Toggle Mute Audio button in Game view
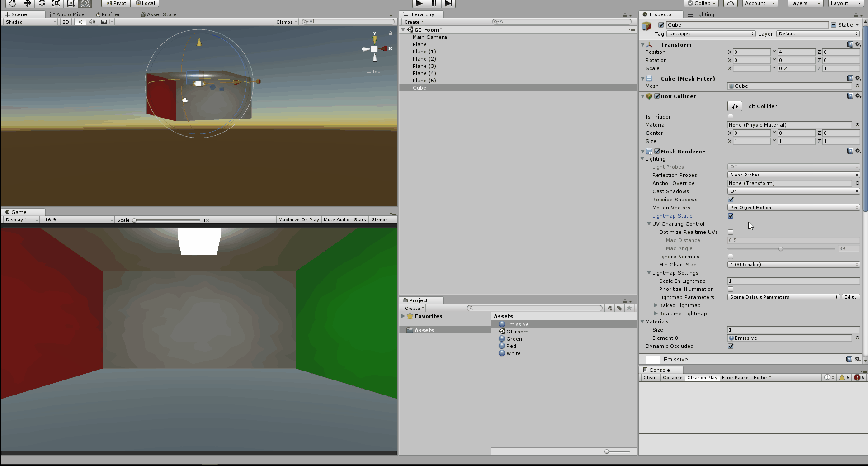This screenshot has height=466, width=868. (336, 220)
